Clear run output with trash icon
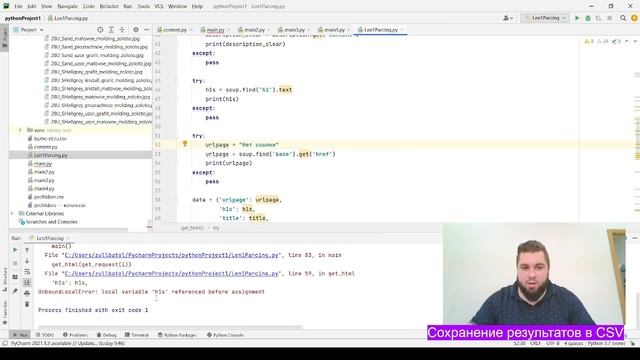The height and width of the screenshot is (360, 640). click(x=27, y=304)
